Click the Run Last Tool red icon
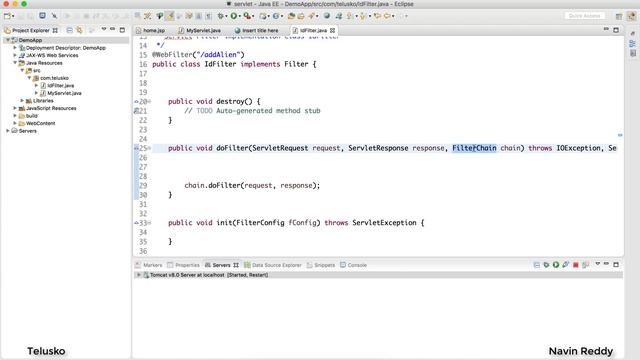Screen dimensions: 640x360 pos(247,16)
